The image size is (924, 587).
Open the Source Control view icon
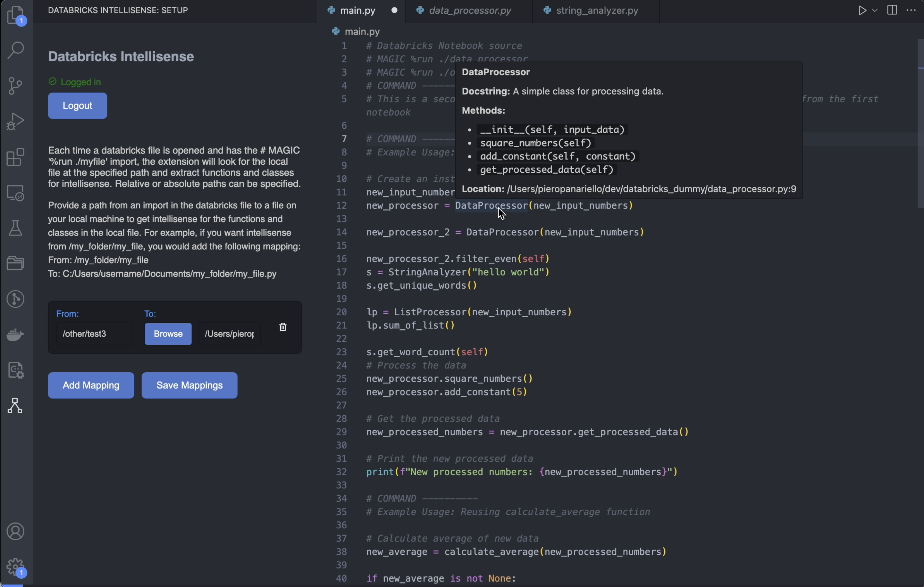(x=15, y=86)
